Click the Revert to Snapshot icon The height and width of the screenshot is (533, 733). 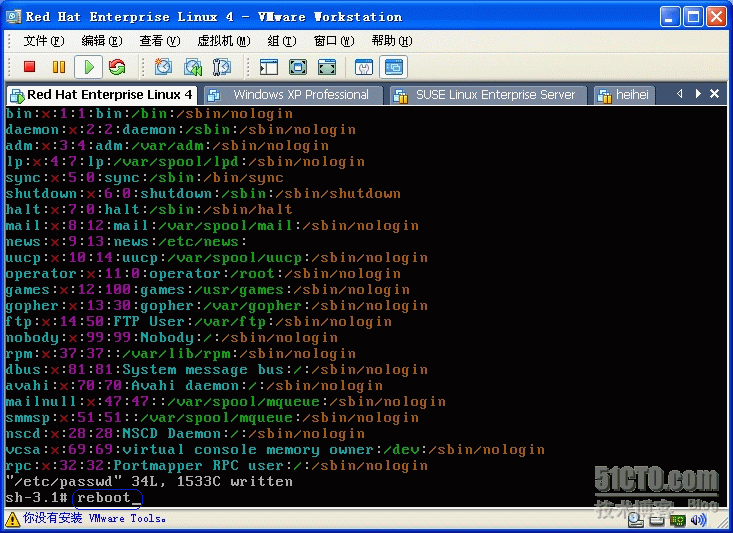[x=193, y=67]
